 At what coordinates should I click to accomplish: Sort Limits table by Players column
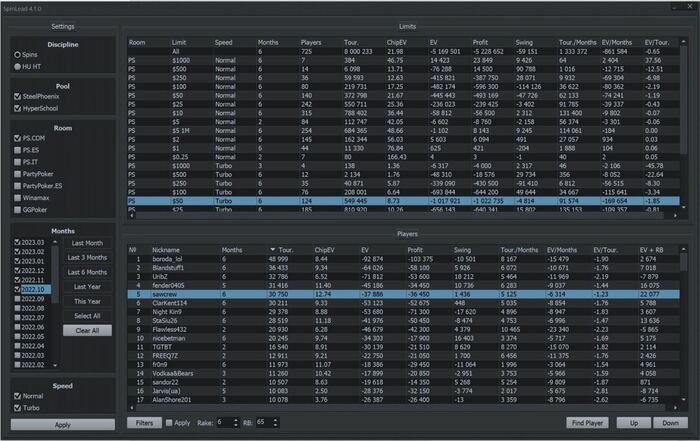[x=311, y=42]
